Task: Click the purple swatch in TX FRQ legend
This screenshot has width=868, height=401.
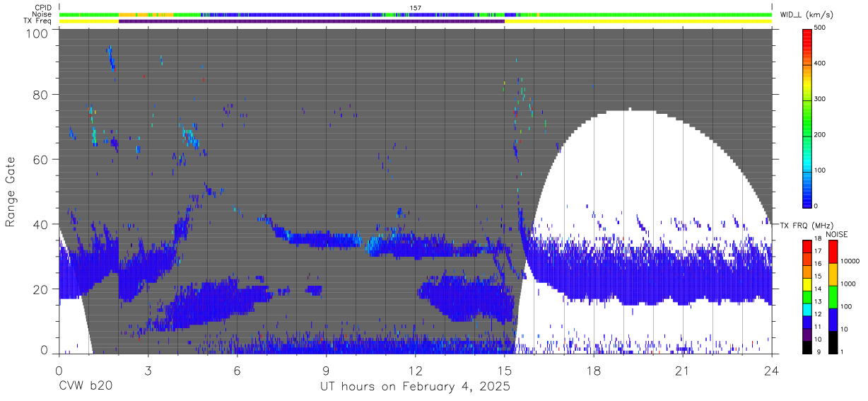Action: 807,334
